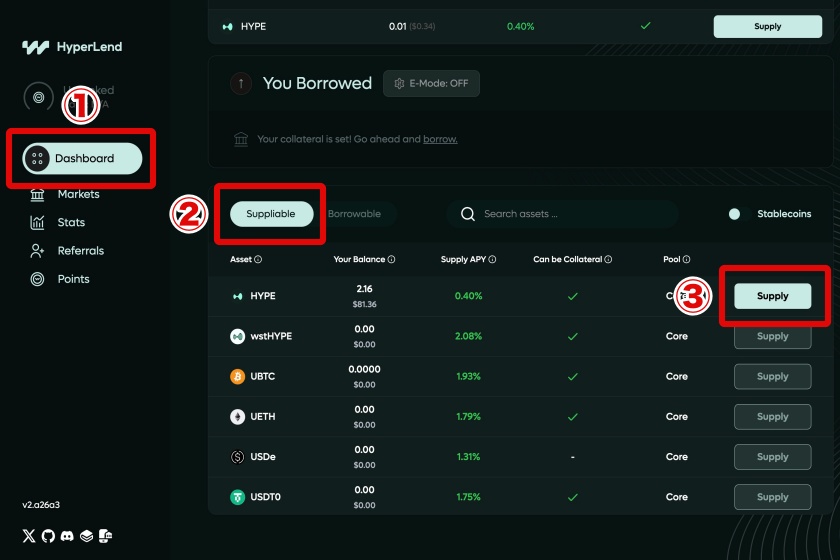Image resolution: width=840 pixels, height=560 pixels.
Task: Click Supply in the USDT0 row
Action: pos(772,497)
